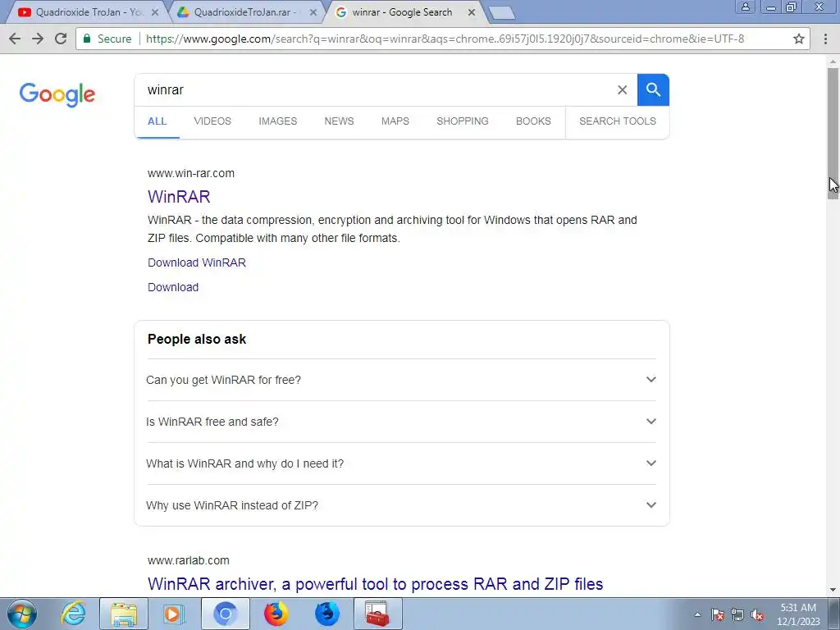
Task: Open Windows Media Player from the taskbar
Action: [174, 614]
